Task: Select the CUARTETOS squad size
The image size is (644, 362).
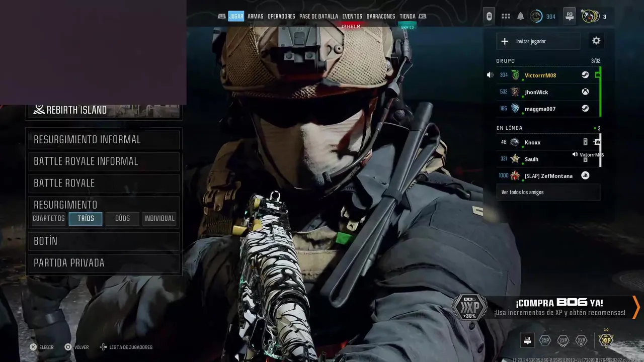Action: point(49,219)
